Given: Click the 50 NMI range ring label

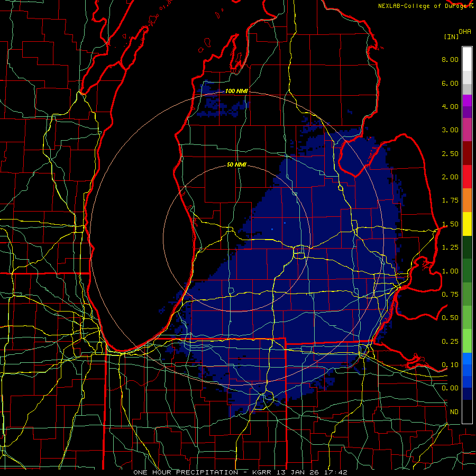Looking at the screenshot, I should point(236,165).
